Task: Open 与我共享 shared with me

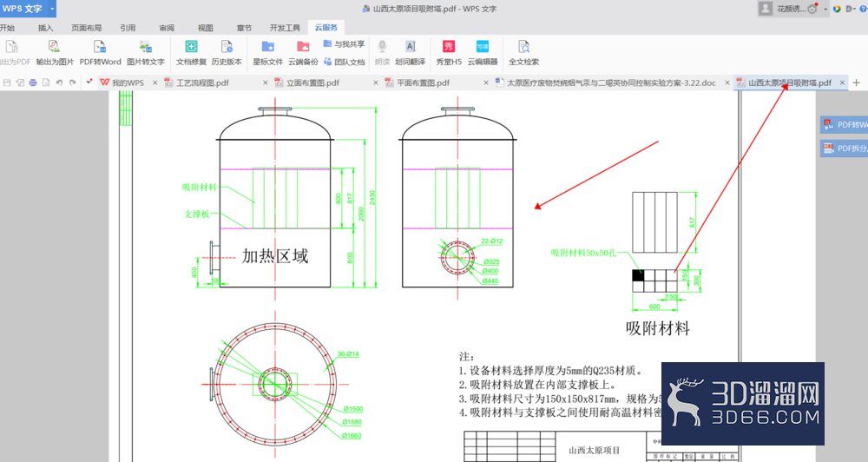Action: tap(344, 43)
